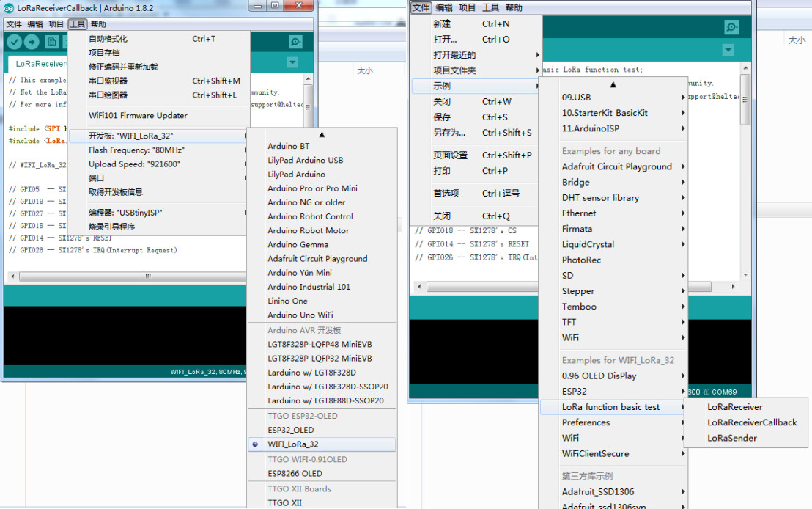Open 文件 menu in left window menu bar
The image size is (812, 509).
(x=14, y=24)
